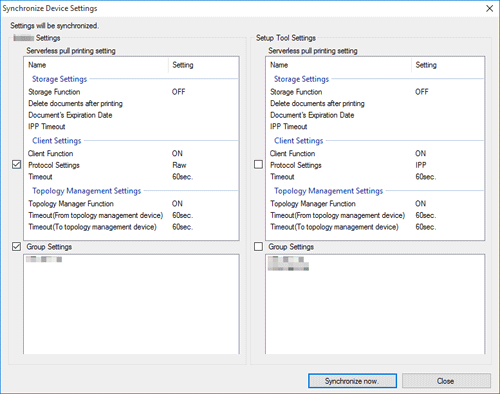Click Topology Management Settings header in left list

[87, 191]
